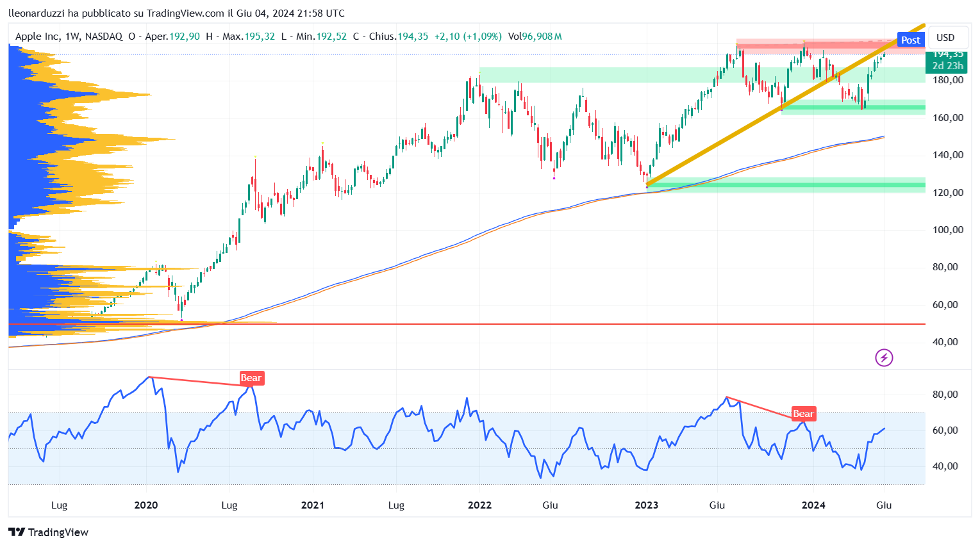The height and width of the screenshot is (547, 980).
Task: Click the 2024 label on the time axis
Action: (x=813, y=505)
